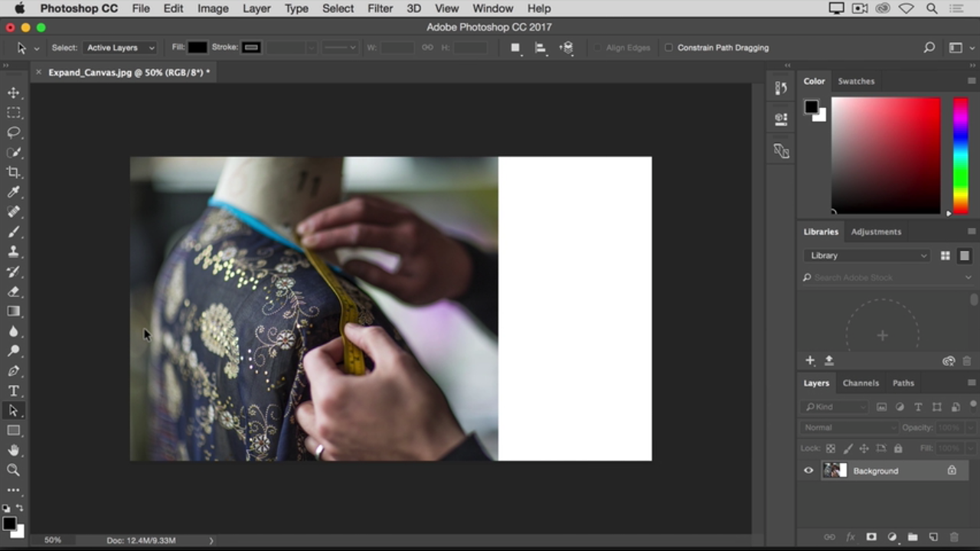The height and width of the screenshot is (551, 980).
Task: Switch to the Adjustments tab
Action: tap(876, 231)
